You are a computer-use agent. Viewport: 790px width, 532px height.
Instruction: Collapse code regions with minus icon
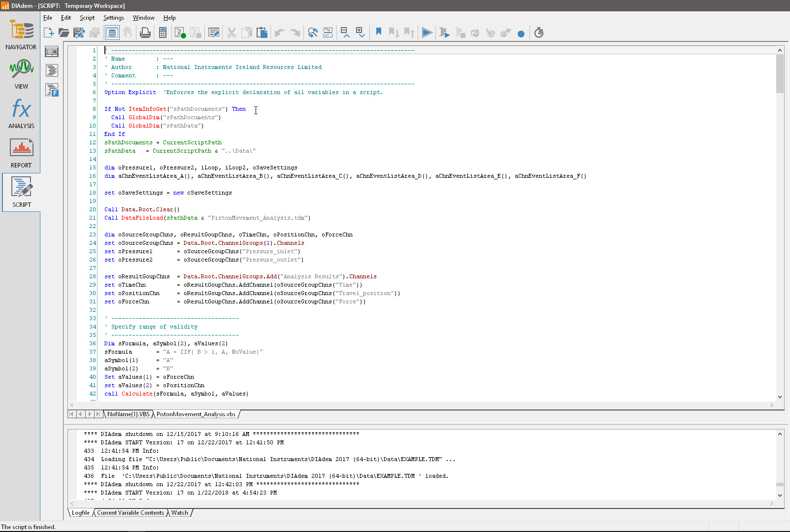345,33
